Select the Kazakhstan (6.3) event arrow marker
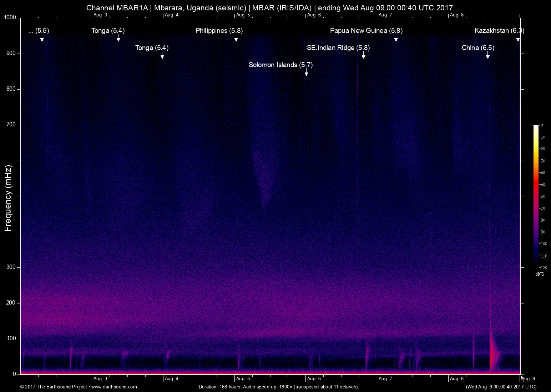Viewport: 551px width, 392px height. 518,40
